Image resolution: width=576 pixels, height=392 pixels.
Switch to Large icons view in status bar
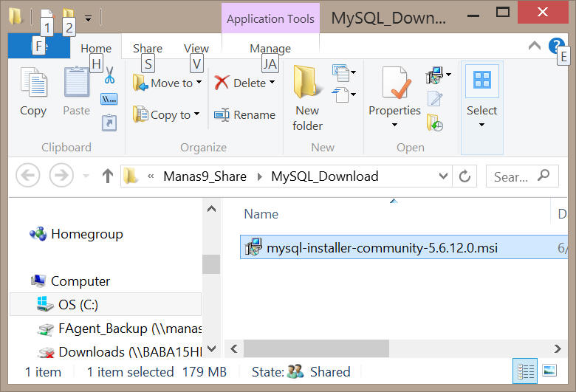[x=549, y=371]
